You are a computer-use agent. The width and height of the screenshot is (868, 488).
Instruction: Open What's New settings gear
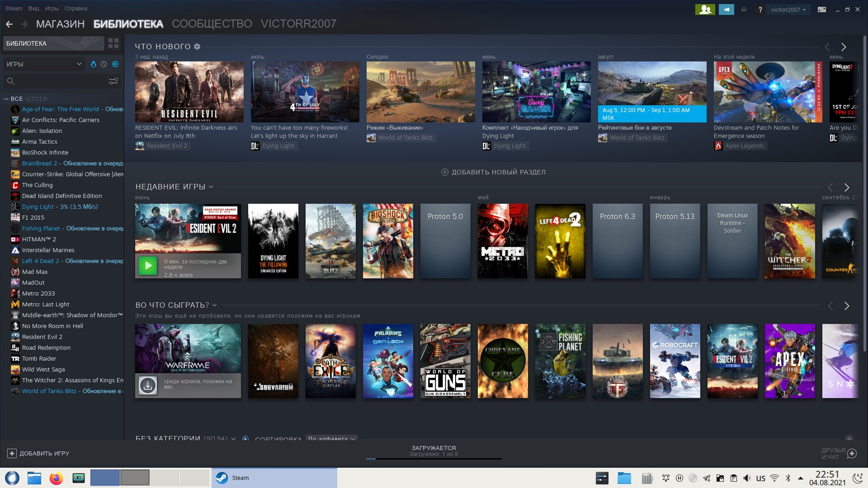(x=197, y=47)
